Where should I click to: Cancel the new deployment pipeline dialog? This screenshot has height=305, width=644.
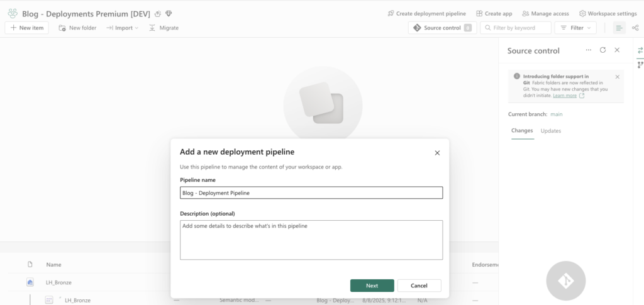coord(419,286)
